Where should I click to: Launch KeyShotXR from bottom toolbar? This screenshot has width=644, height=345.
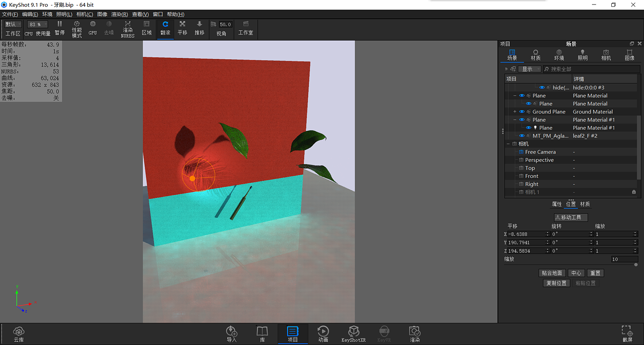click(353, 334)
